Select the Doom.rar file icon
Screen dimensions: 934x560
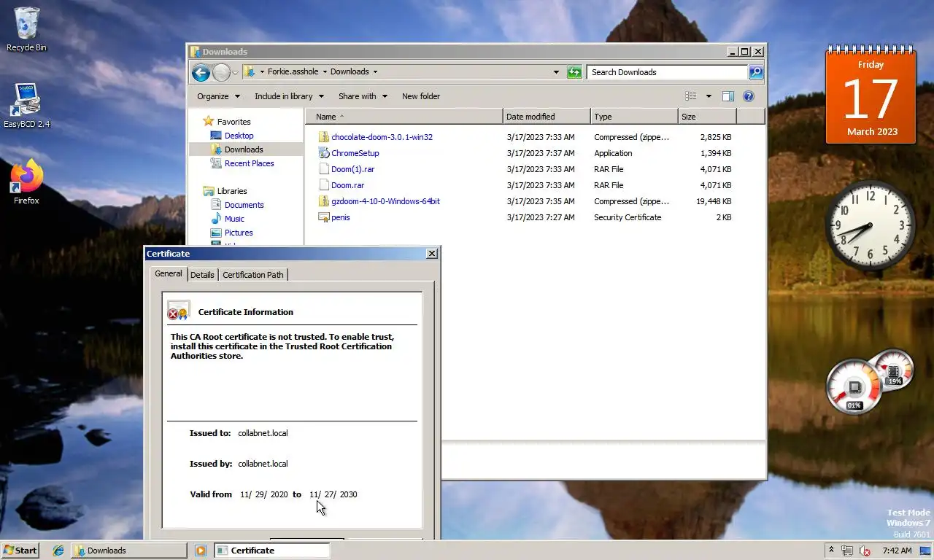pyautogui.click(x=325, y=185)
